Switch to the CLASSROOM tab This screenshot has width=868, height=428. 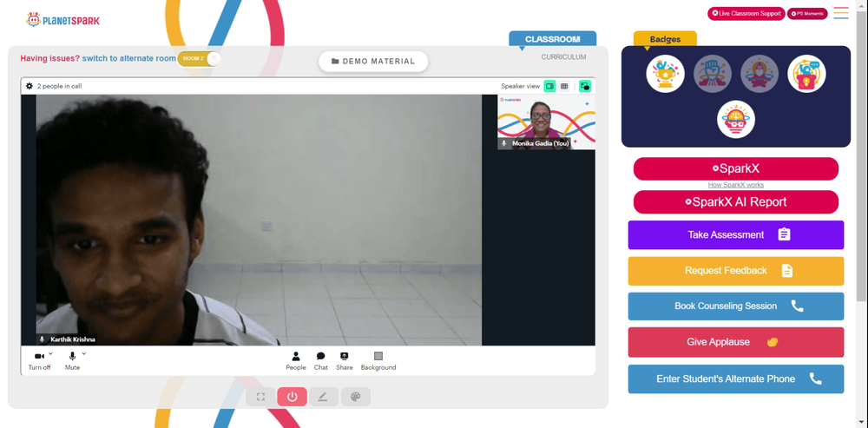[552, 39]
